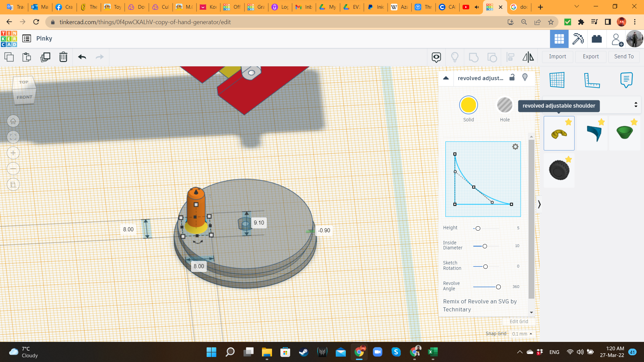Select the Ruler tool
644x362 pixels.
[592, 80]
